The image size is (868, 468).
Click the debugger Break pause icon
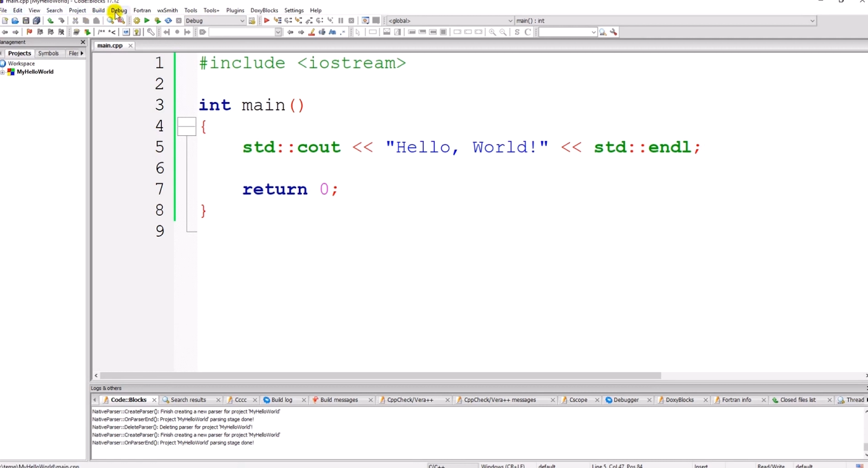coord(341,21)
